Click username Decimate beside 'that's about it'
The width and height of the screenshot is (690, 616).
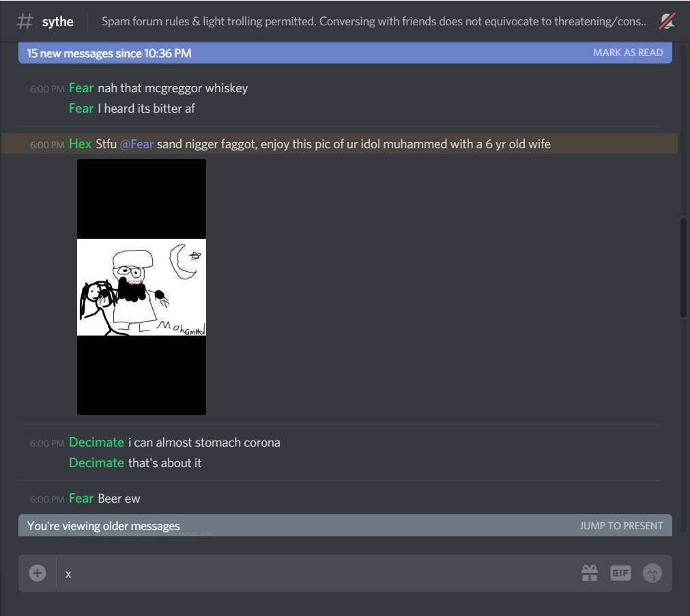click(96, 463)
